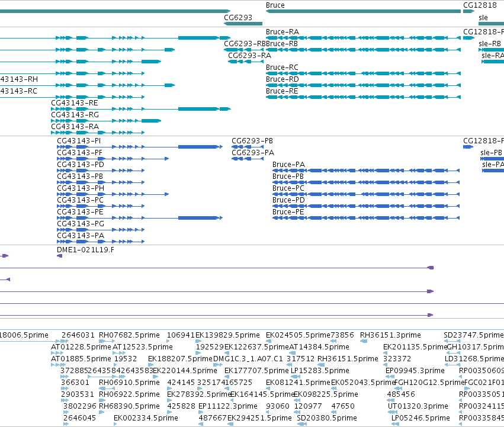Select the RH07682.5prime EST label
The image size is (504, 427).
click(x=129, y=335)
